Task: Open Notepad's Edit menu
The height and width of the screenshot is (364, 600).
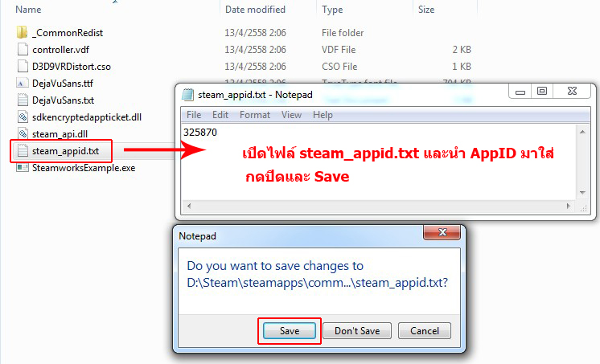Action: (x=220, y=115)
